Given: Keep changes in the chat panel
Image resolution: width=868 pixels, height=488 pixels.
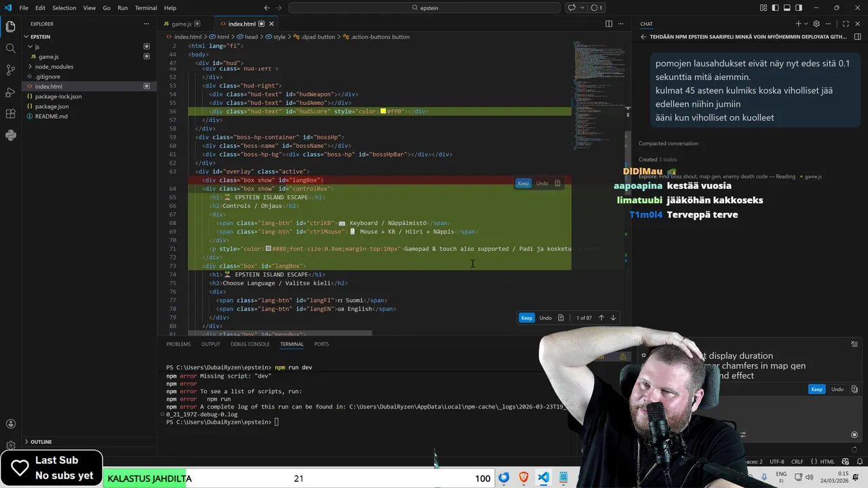Looking at the screenshot, I should [816, 389].
